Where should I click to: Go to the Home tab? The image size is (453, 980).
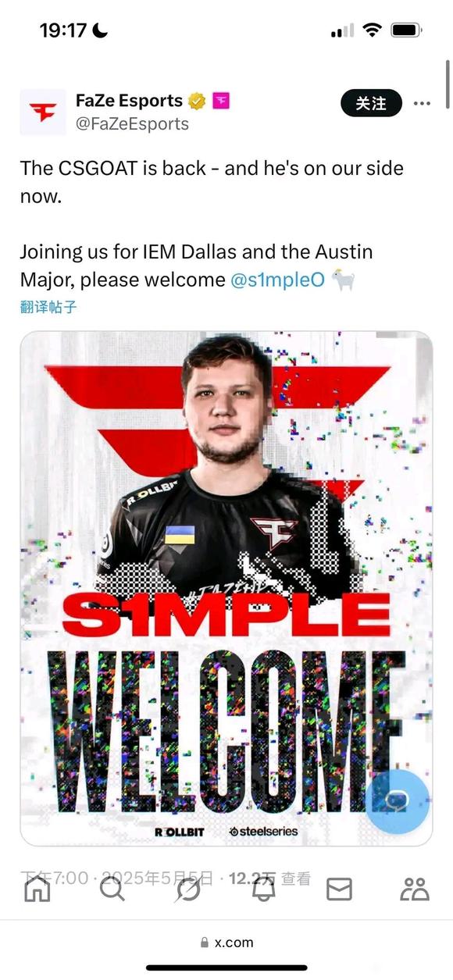pos(37,889)
